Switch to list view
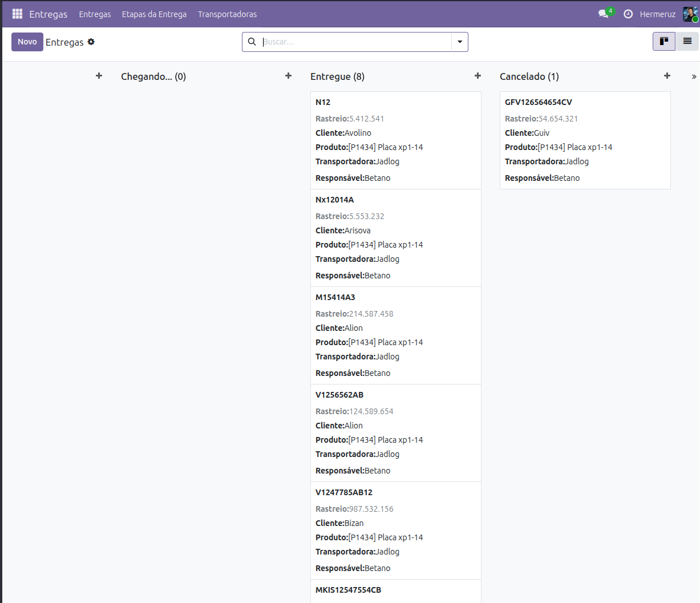This screenshot has height=603, width=700. [687, 41]
